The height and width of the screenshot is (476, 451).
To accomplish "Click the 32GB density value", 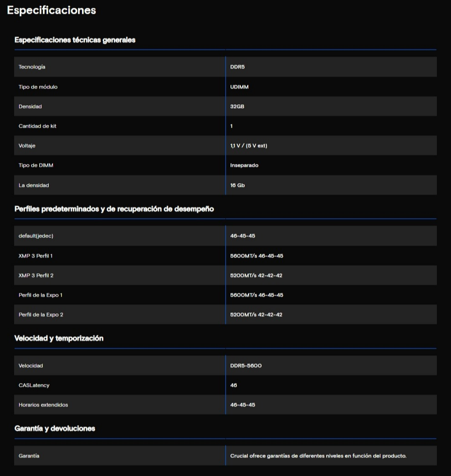I will tap(238, 107).
